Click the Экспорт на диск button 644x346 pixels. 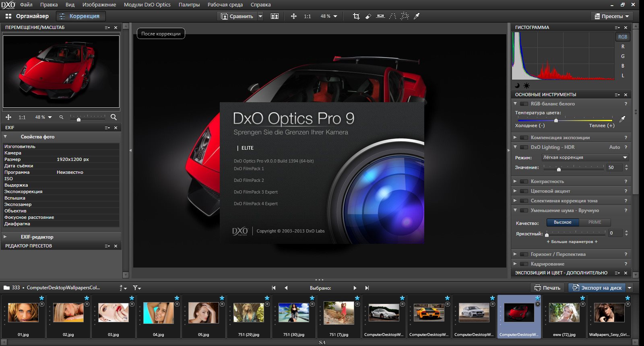[597, 288]
